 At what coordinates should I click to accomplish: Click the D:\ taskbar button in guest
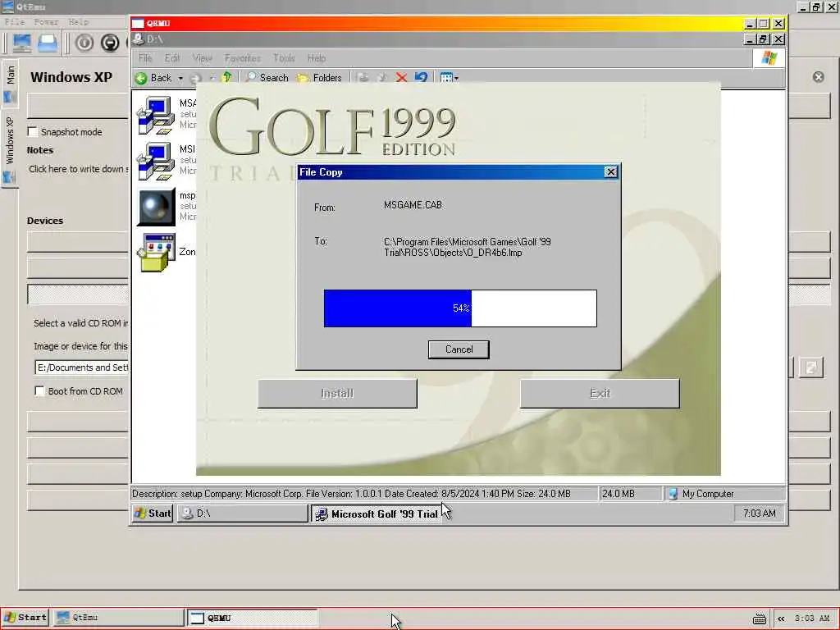(243, 514)
